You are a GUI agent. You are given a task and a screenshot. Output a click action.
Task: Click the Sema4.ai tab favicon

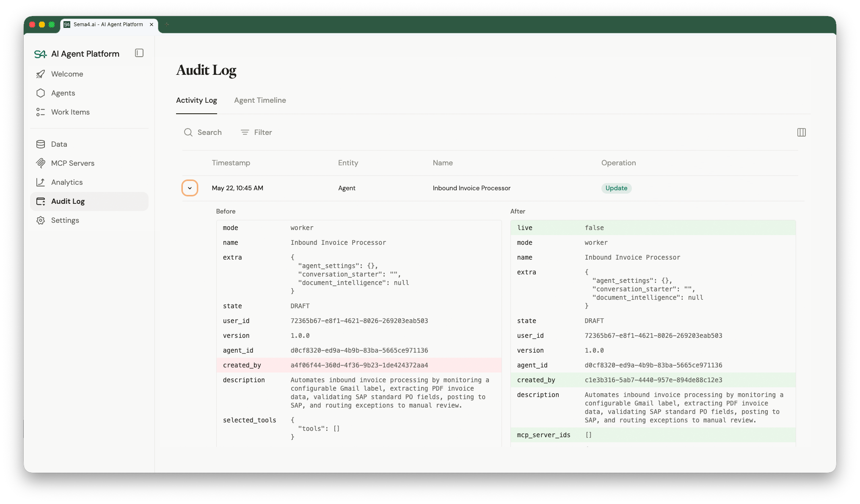click(67, 25)
